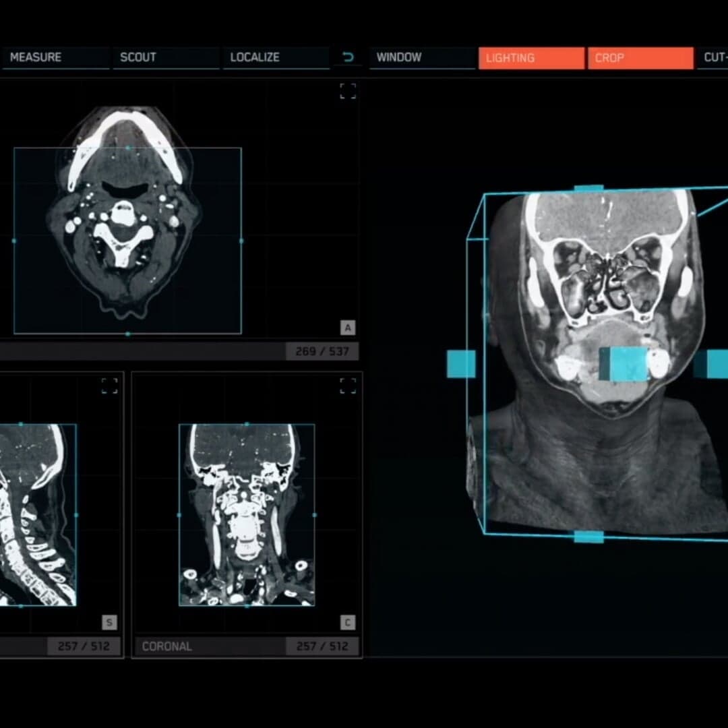The height and width of the screenshot is (728, 728).
Task: Click the back arrow icon beside LOCALIZE
Action: 348,57
